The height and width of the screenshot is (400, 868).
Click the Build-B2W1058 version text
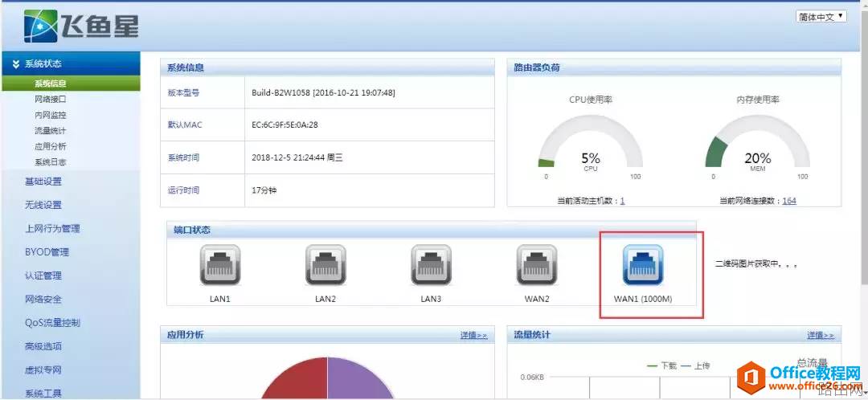pos(323,92)
